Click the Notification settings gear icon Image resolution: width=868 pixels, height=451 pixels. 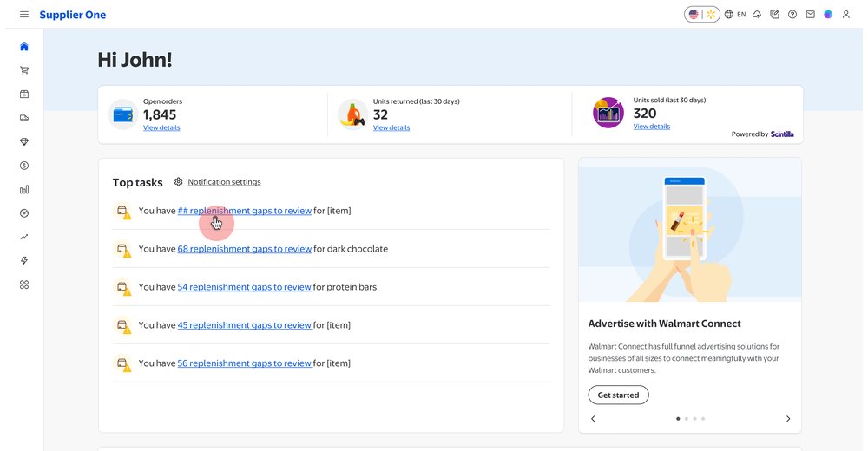(178, 181)
